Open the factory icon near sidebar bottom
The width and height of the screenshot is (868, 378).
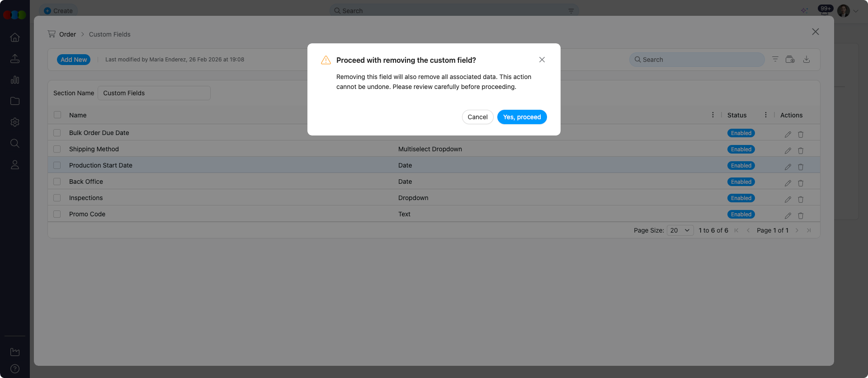click(x=15, y=352)
